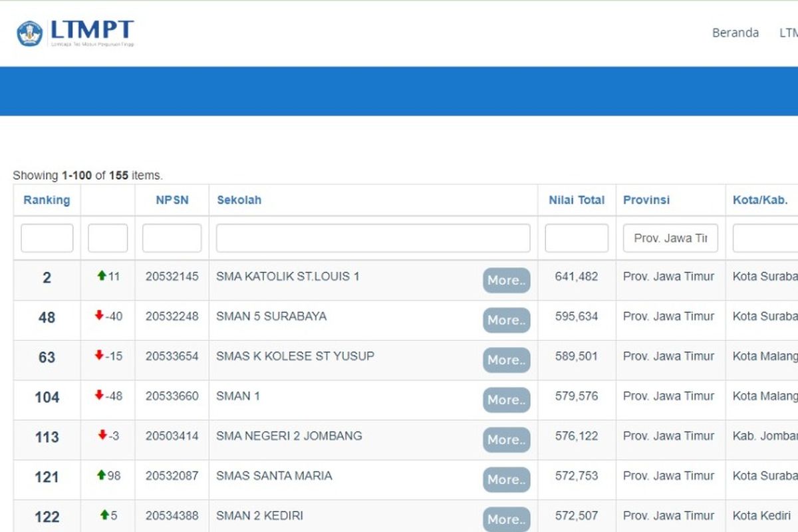The height and width of the screenshot is (532, 798).
Task: Click the LTMPT logo in header
Action: 75,33
